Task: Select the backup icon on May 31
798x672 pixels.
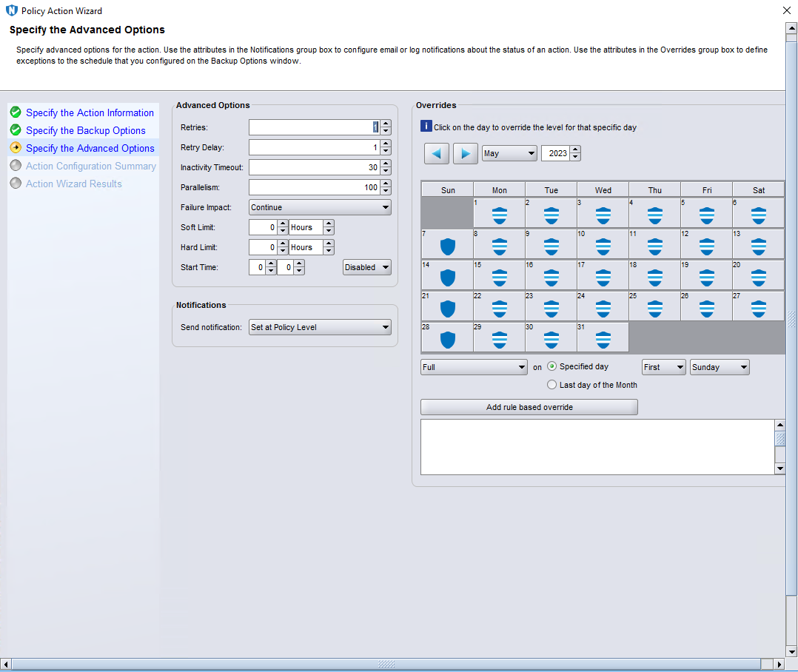Action: pos(603,340)
